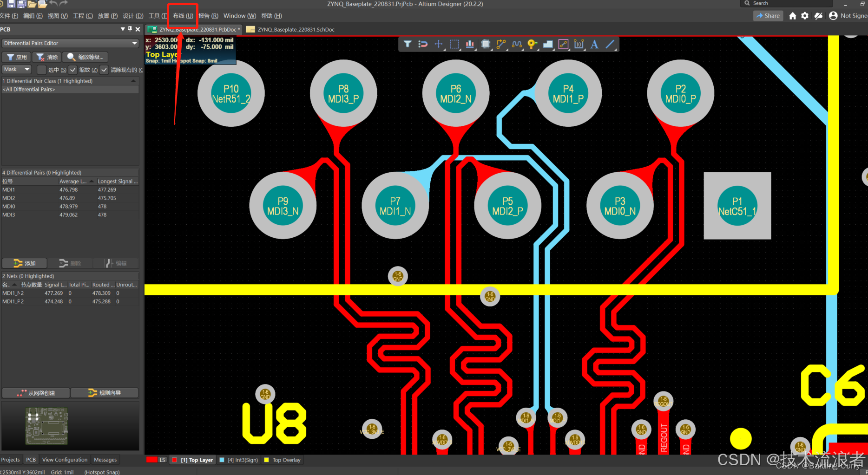Open the 放置 (P) menu
The image size is (868, 475).
click(108, 16)
